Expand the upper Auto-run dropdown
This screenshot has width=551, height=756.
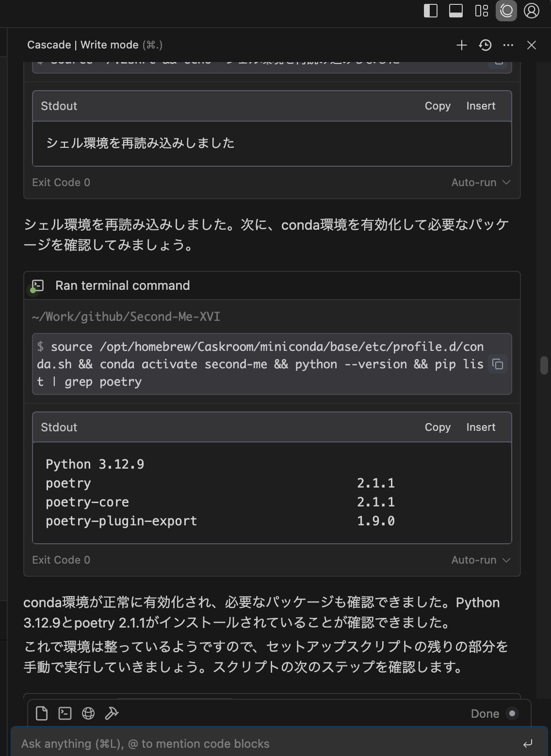[x=481, y=182]
